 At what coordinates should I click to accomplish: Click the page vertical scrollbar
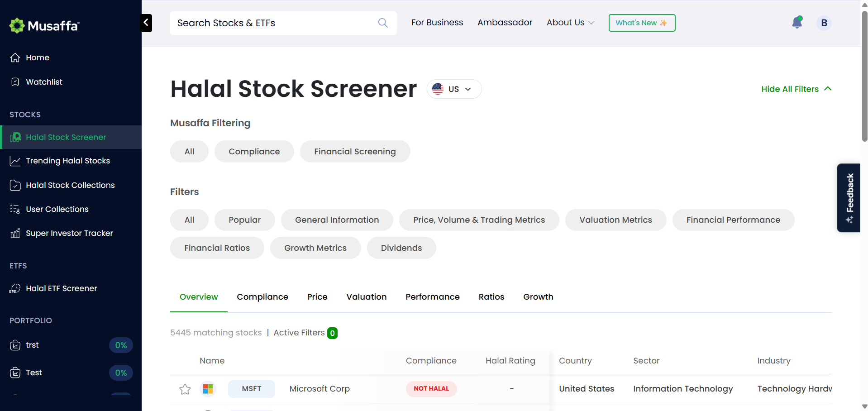(x=864, y=76)
